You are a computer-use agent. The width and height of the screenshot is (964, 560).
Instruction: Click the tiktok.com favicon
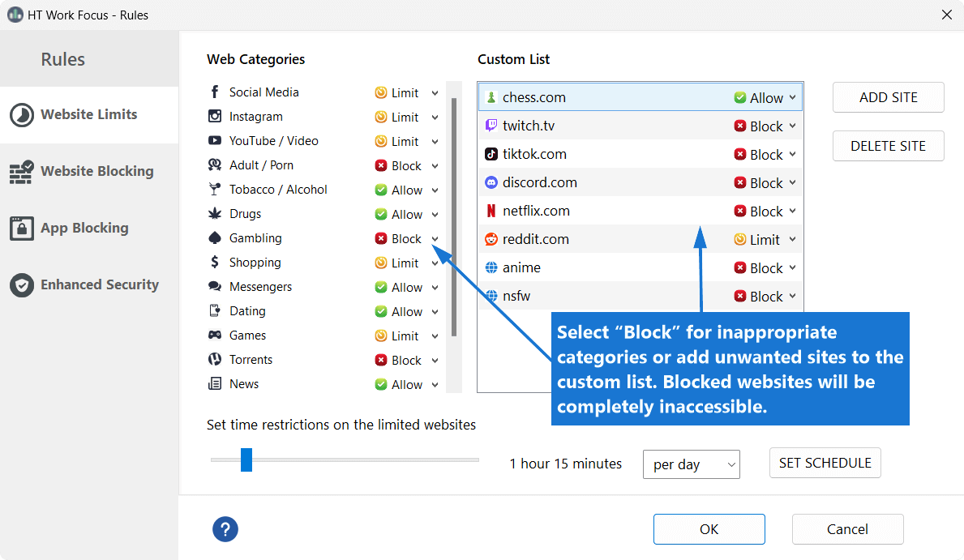tap(491, 154)
